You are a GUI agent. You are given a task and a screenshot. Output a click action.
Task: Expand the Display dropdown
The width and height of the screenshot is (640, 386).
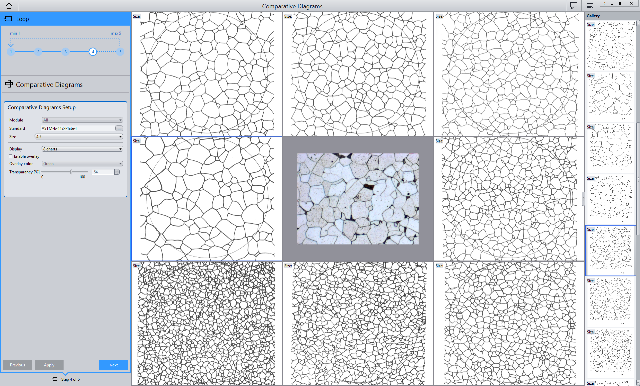(x=82, y=149)
